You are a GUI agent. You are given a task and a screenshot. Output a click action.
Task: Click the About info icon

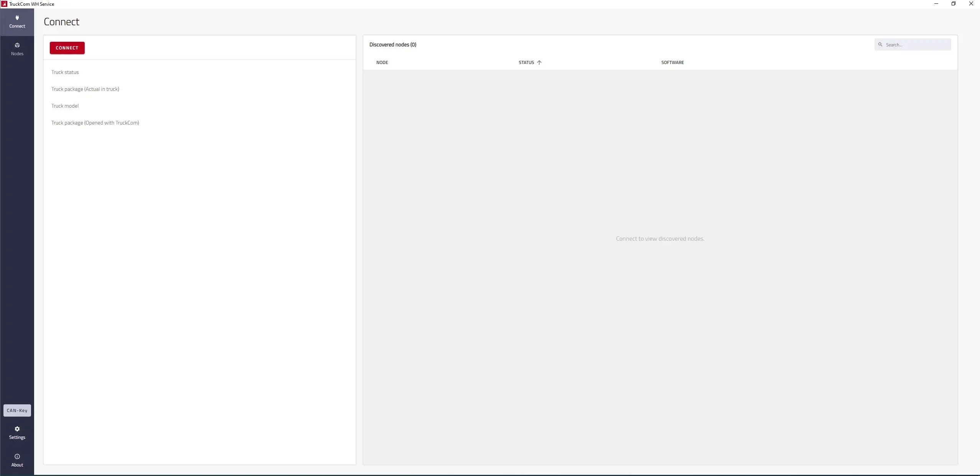[17, 456]
